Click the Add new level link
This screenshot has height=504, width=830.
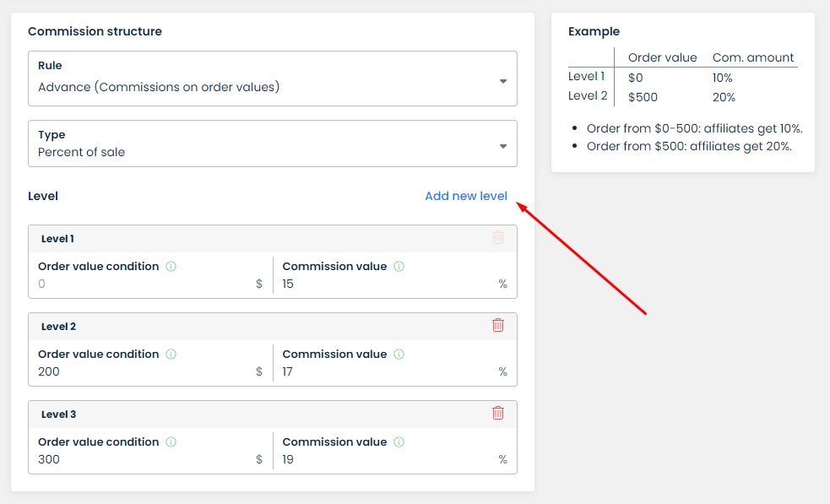pyautogui.click(x=466, y=196)
